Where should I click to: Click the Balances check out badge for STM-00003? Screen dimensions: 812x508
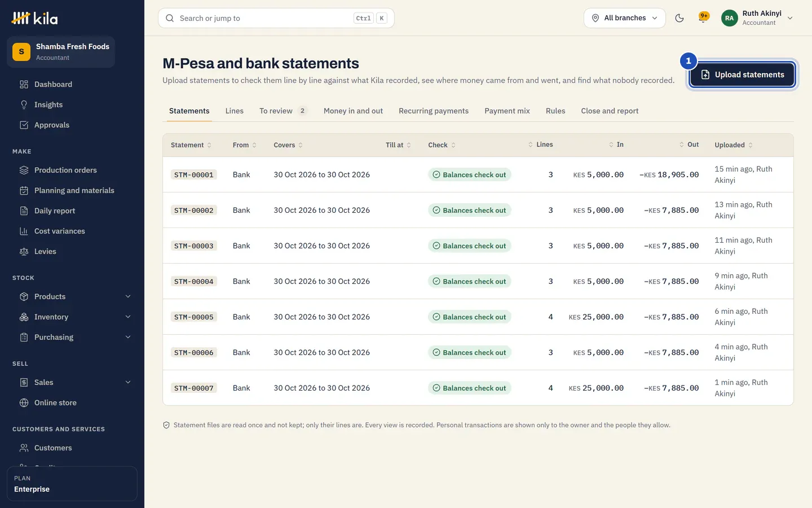click(x=469, y=246)
